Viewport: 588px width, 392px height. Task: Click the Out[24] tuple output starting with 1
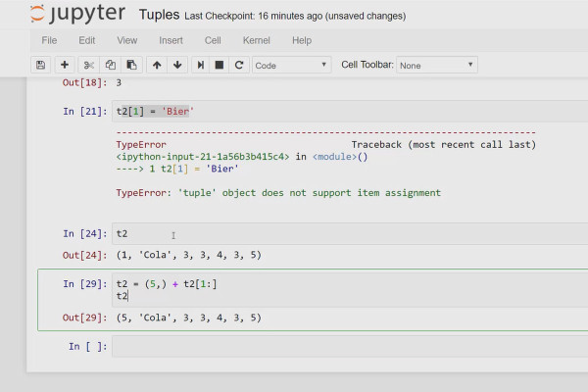[188, 255]
